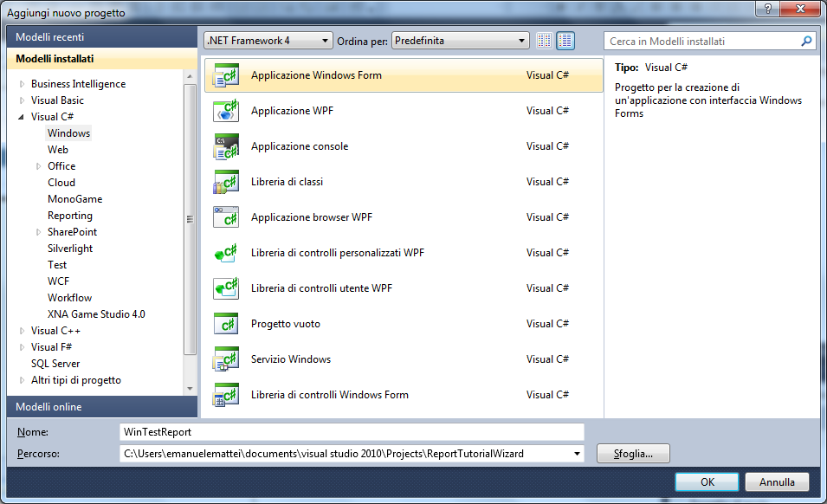Select the Reporting tree item
Image resolution: width=827 pixels, height=504 pixels.
pyautogui.click(x=70, y=216)
